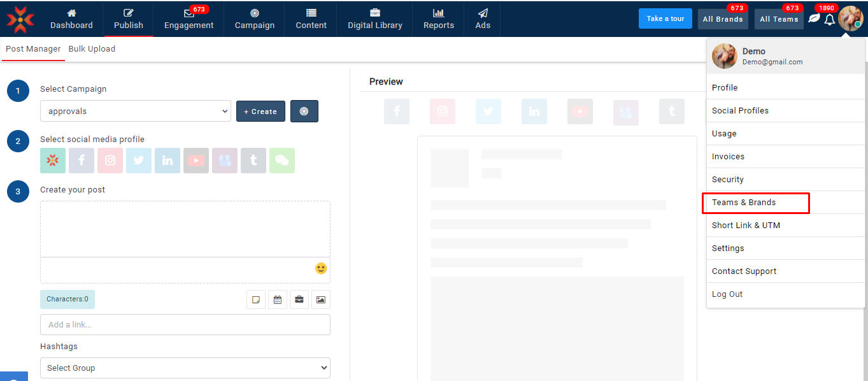Viewport: 868px width, 381px height.
Task: Open the notifications bell icon
Action: pyautogui.click(x=829, y=19)
